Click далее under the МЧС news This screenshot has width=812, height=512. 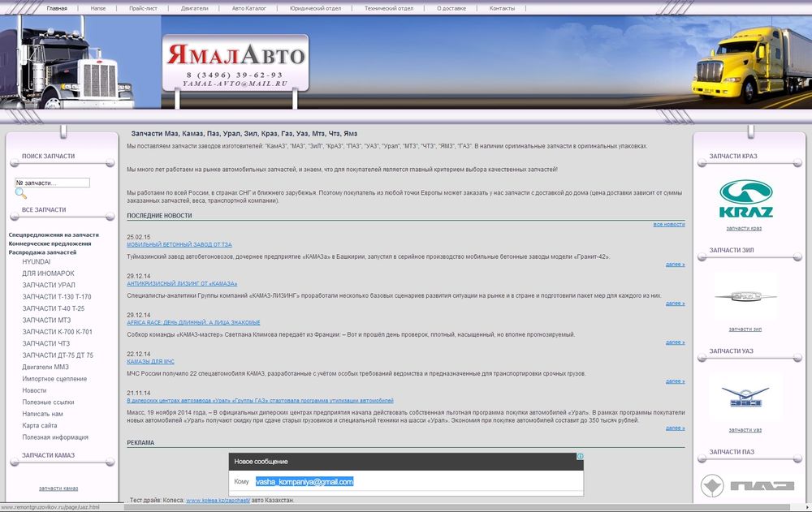pyautogui.click(x=676, y=381)
